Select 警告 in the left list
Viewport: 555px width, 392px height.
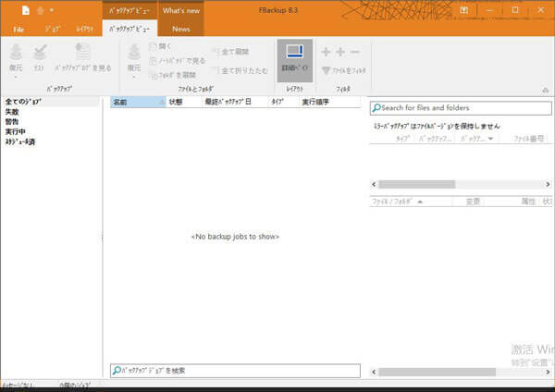pyautogui.click(x=12, y=122)
